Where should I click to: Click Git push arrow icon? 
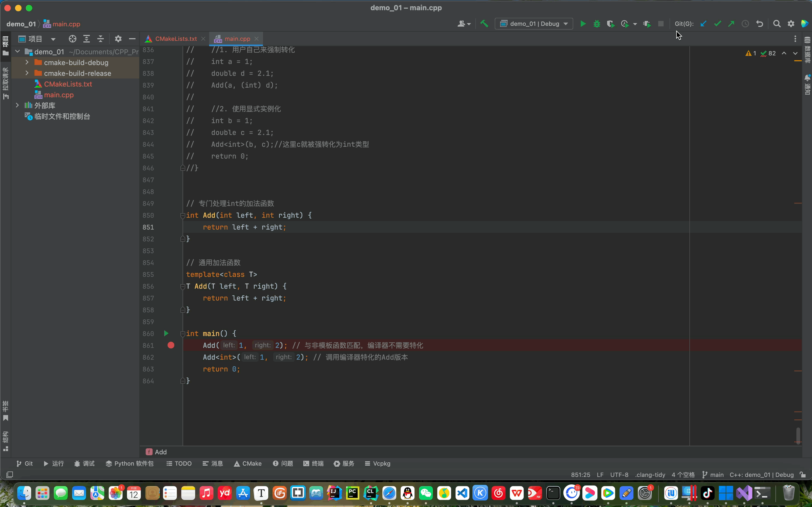coord(731,24)
